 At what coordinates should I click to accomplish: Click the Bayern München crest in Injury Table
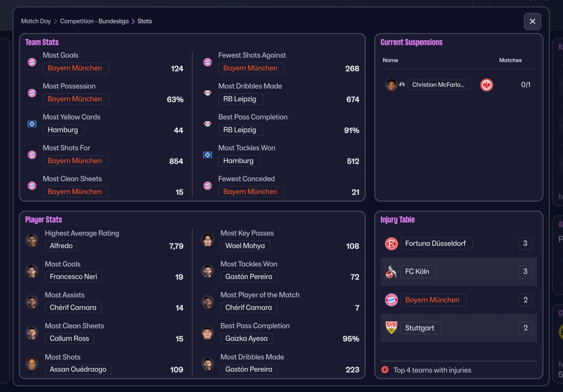391,300
